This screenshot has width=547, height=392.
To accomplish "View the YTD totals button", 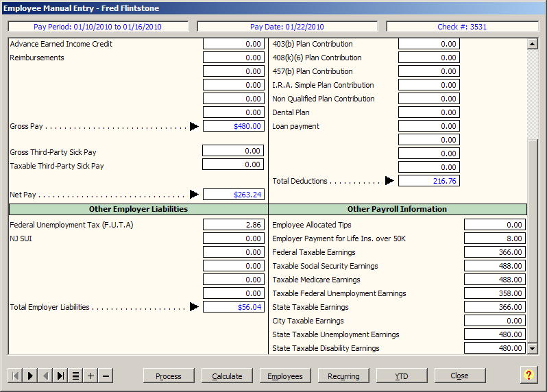I will [x=402, y=376].
